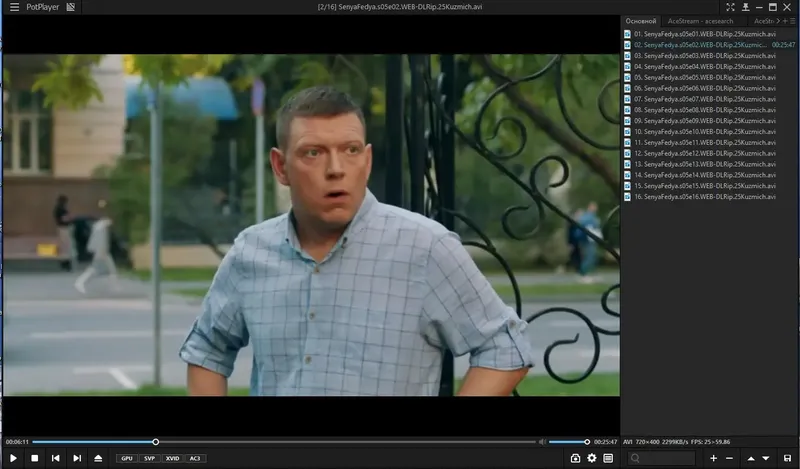
Task: Select playlist item 03 SenyaFedya.s05e03
Action: pyautogui.click(x=710, y=56)
